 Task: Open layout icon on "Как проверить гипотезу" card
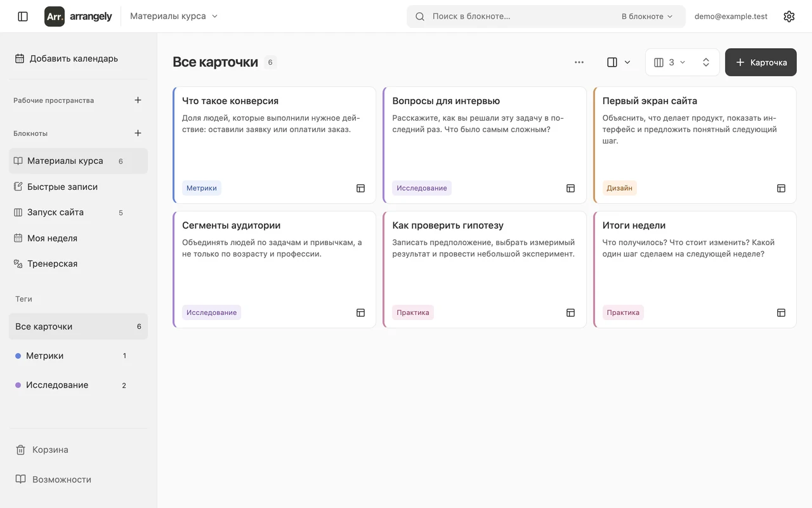click(570, 312)
